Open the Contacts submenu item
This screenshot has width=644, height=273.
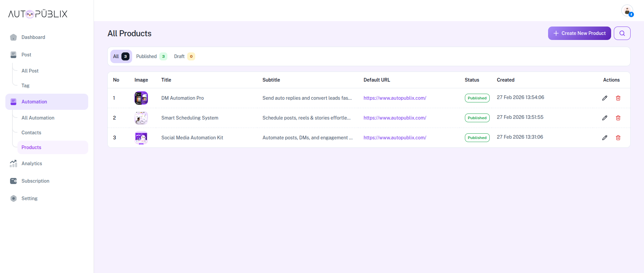coord(53,133)
